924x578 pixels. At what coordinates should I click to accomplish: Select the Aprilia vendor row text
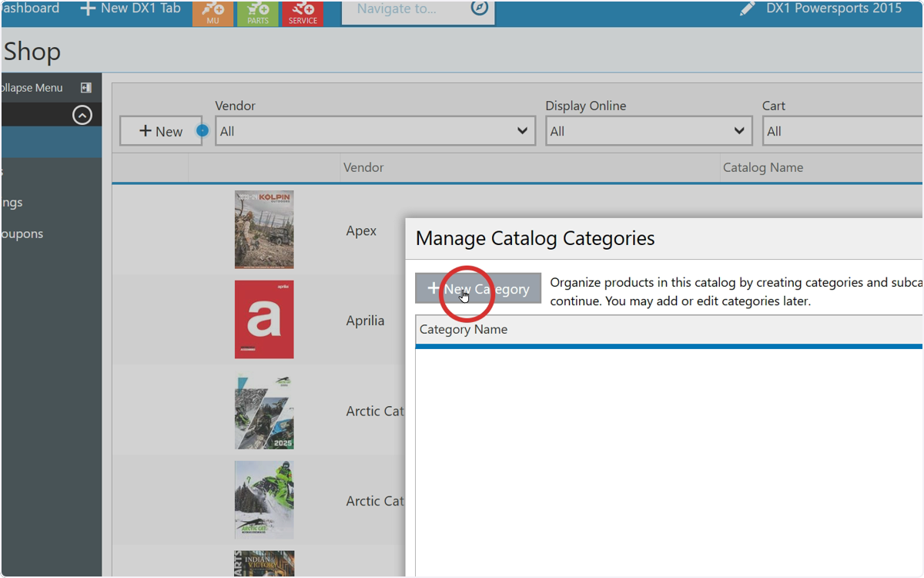coord(365,321)
